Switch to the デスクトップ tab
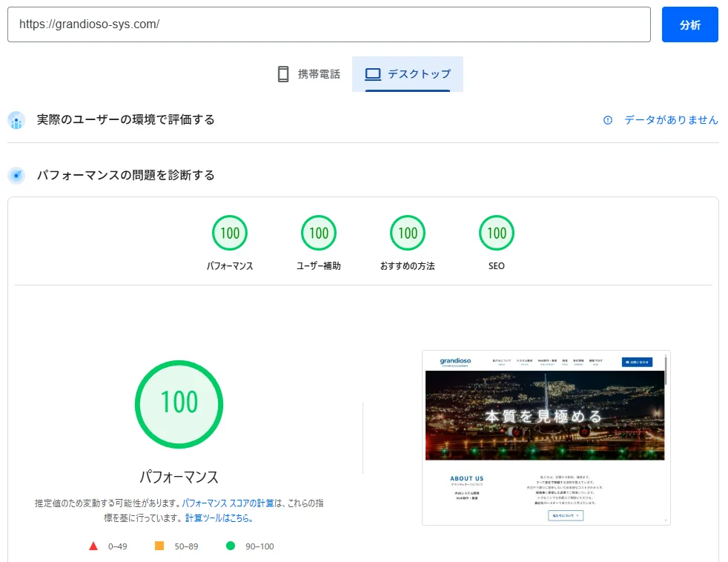 point(408,73)
